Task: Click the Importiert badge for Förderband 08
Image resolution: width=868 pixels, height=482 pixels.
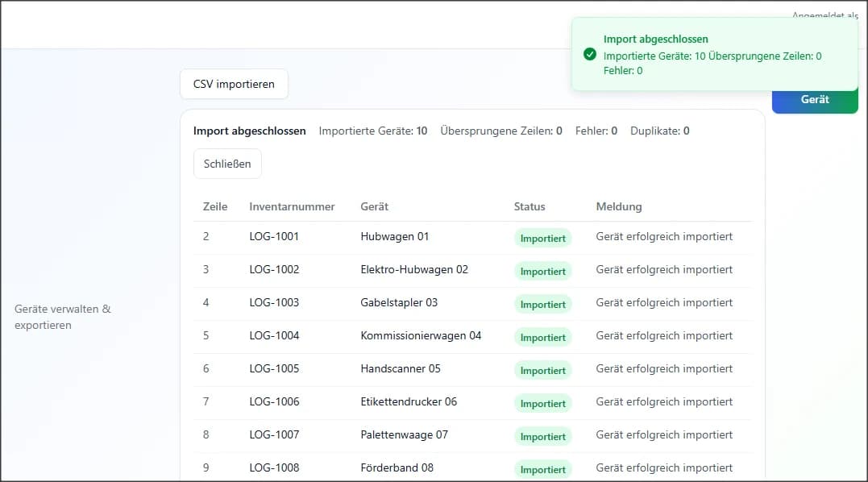Action: 542,470
